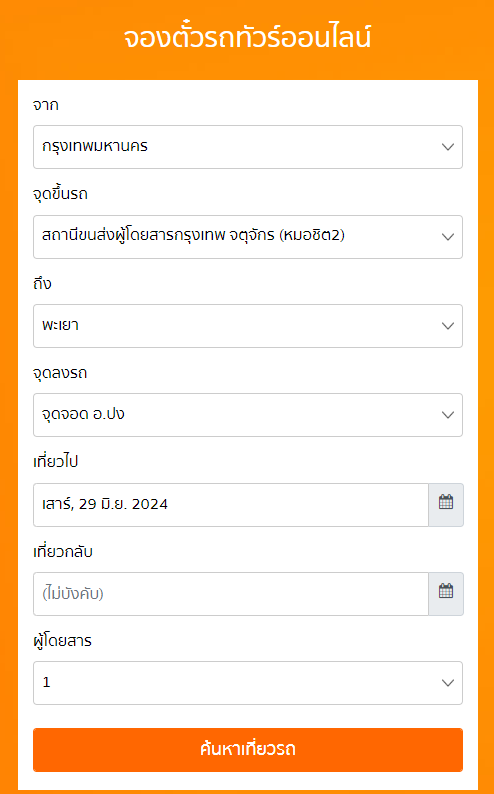The image size is (494, 794).
Task: Click the ผู้โดยสาร field label
Action: pos(62,641)
